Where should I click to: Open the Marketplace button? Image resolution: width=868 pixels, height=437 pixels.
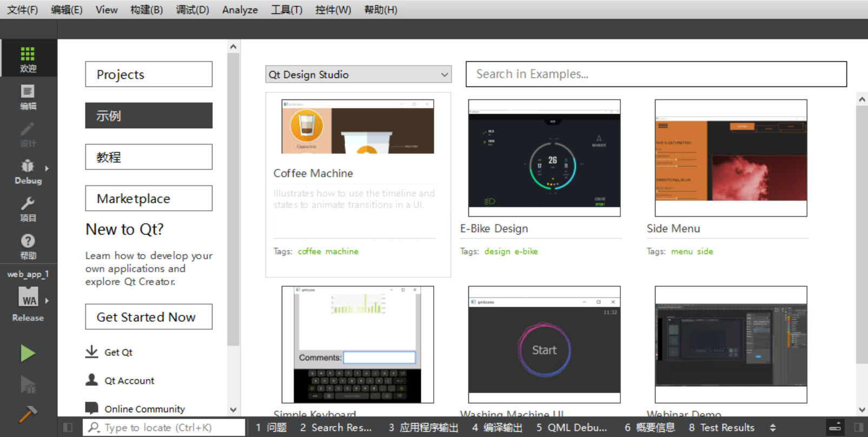(149, 198)
